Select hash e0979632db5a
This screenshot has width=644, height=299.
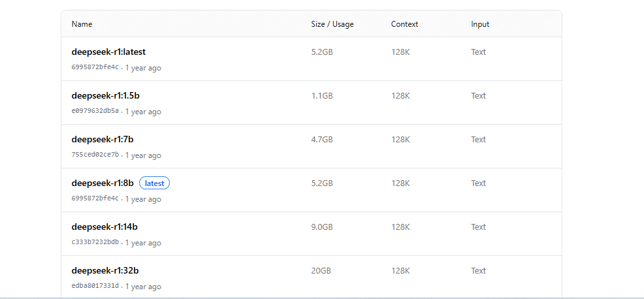95,111
